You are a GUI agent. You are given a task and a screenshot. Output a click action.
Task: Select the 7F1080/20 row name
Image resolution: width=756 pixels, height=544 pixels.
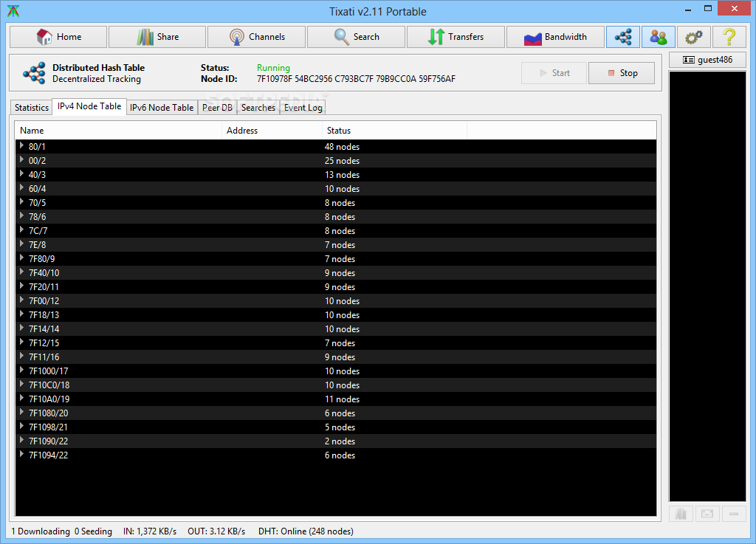(x=48, y=413)
